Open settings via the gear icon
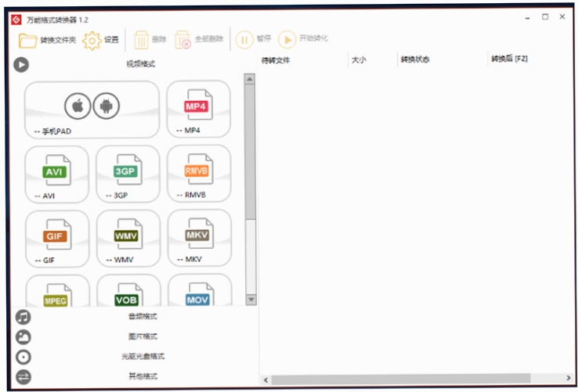 pyautogui.click(x=92, y=41)
